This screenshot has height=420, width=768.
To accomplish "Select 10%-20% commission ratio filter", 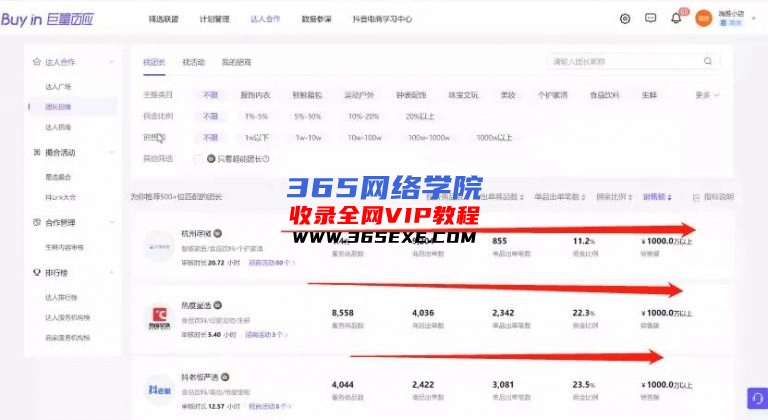I will 363,116.
